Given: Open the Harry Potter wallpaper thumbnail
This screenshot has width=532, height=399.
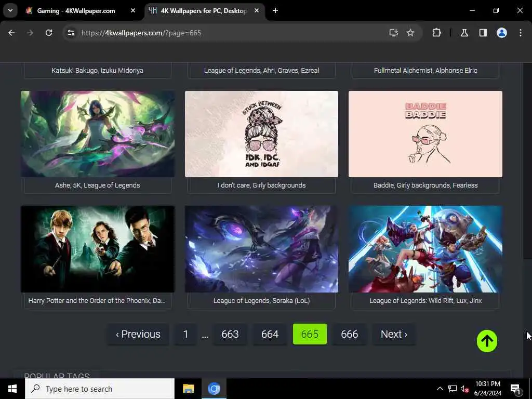Looking at the screenshot, I should (98, 249).
